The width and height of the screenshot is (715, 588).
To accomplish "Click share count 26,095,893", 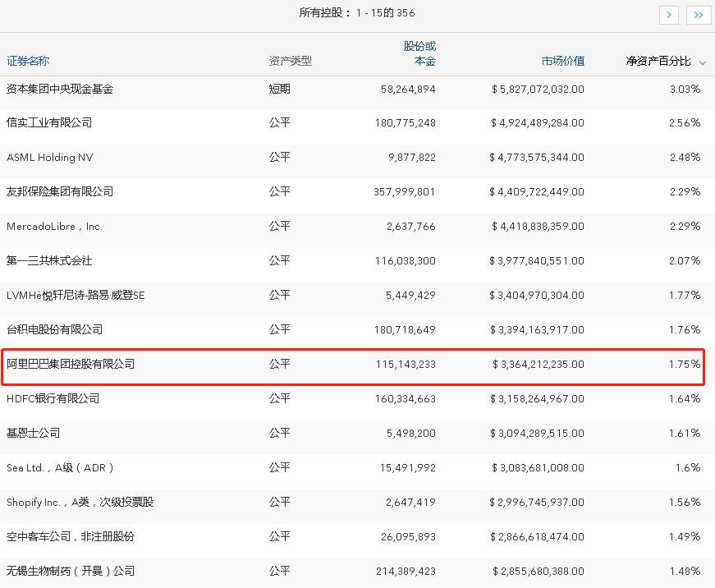I will tap(408, 536).
